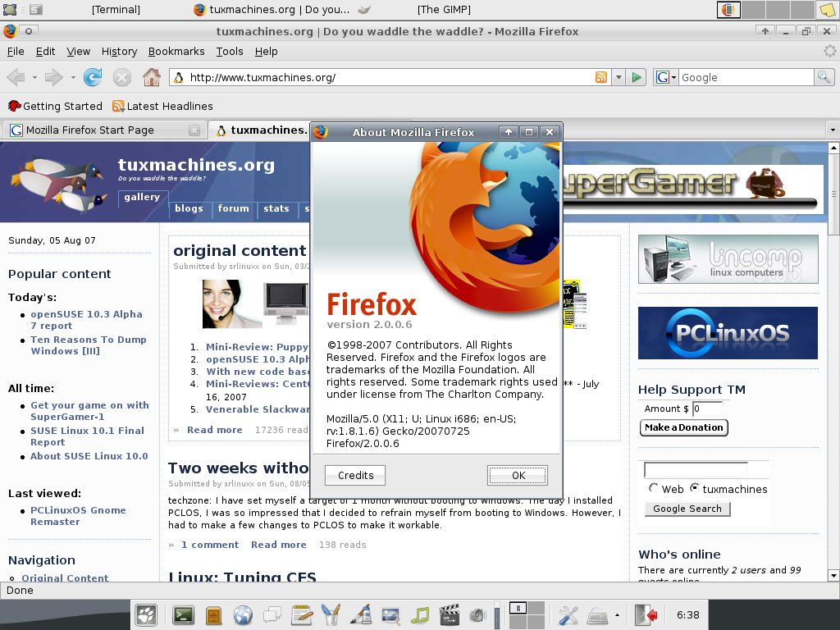Click the globe web browser panel icon
The height and width of the screenshot is (630, 840).
243,615
